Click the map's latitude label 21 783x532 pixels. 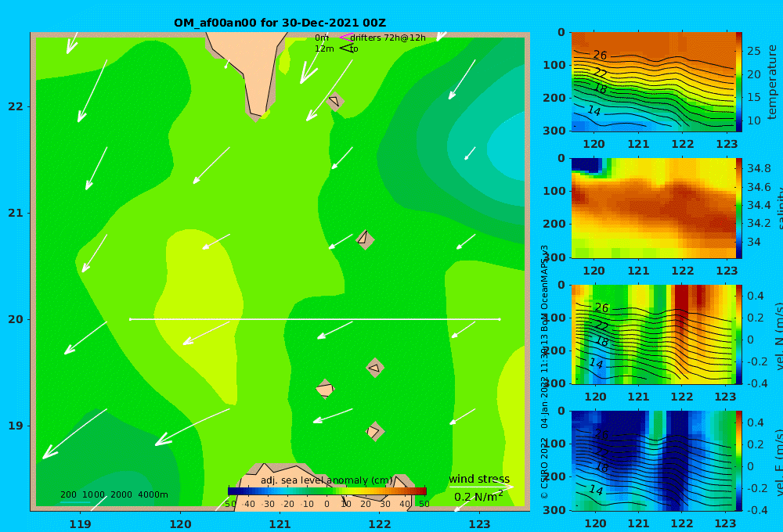(16, 213)
